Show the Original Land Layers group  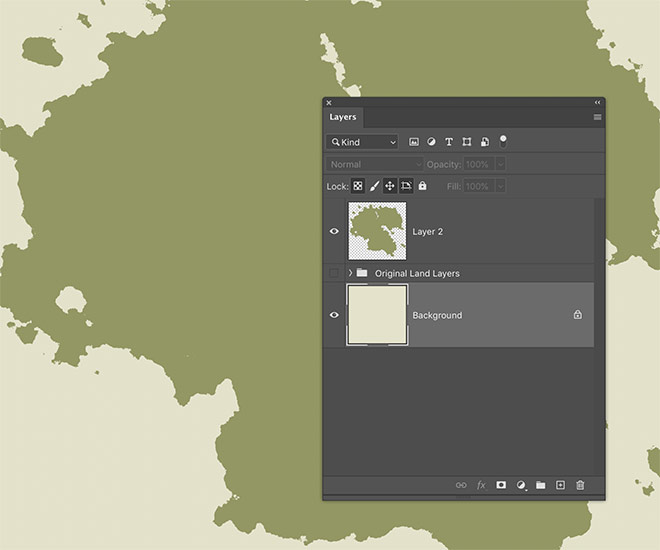click(334, 273)
